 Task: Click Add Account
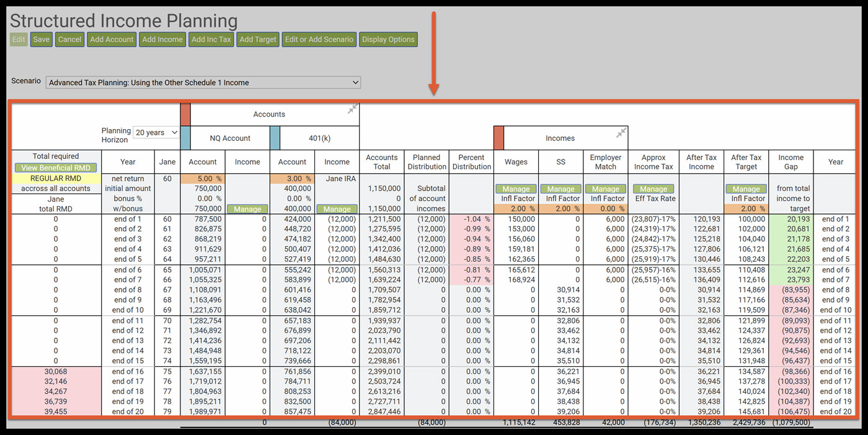point(112,39)
